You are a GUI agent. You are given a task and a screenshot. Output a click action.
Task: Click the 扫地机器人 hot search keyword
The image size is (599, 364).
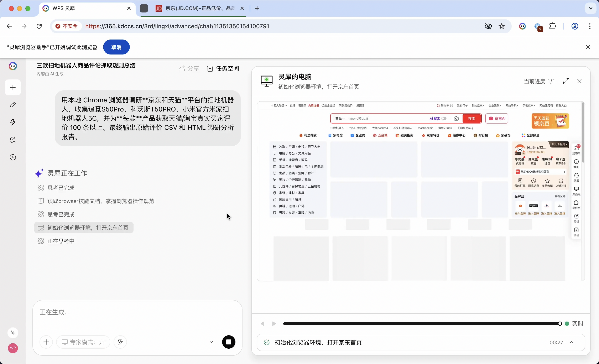(337, 128)
